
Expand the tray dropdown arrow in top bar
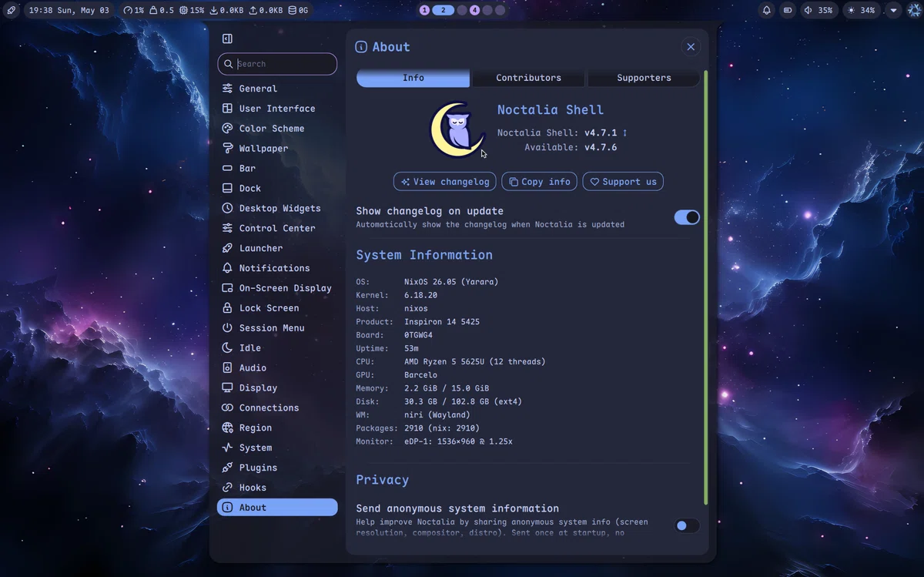893,10
